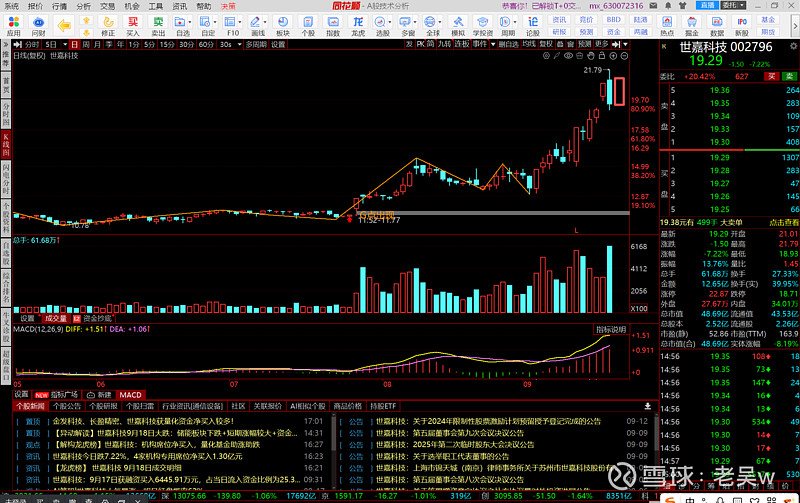Viewport: 800px width, 503px height.
Task: Open the 龙虎 leaderboard icon
Action: click(358, 25)
